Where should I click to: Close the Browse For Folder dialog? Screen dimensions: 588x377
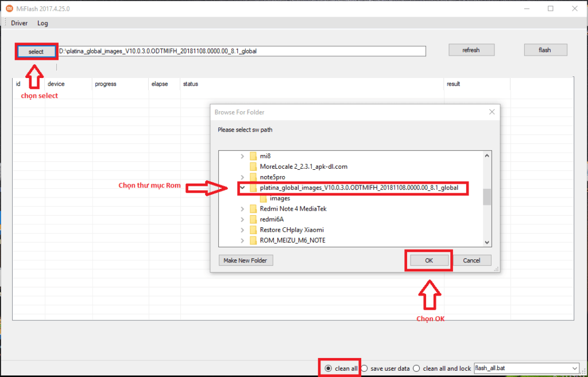[492, 112]
